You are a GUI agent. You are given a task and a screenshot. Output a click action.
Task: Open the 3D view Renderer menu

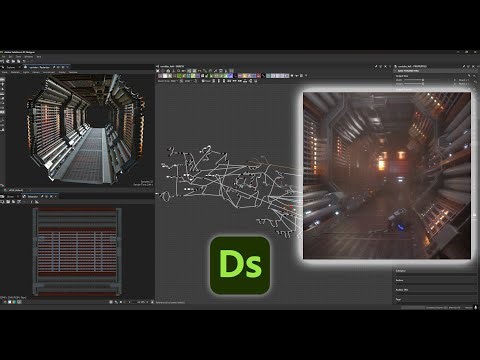73,72
